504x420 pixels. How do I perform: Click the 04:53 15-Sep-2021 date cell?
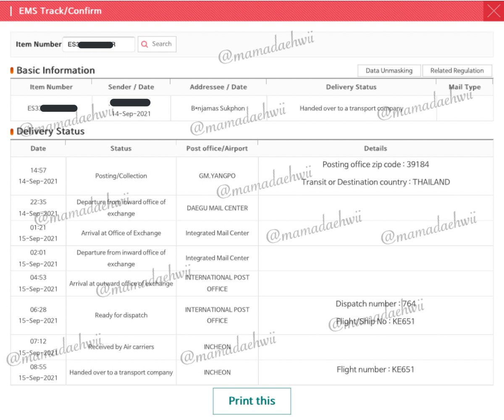(38, 283)
